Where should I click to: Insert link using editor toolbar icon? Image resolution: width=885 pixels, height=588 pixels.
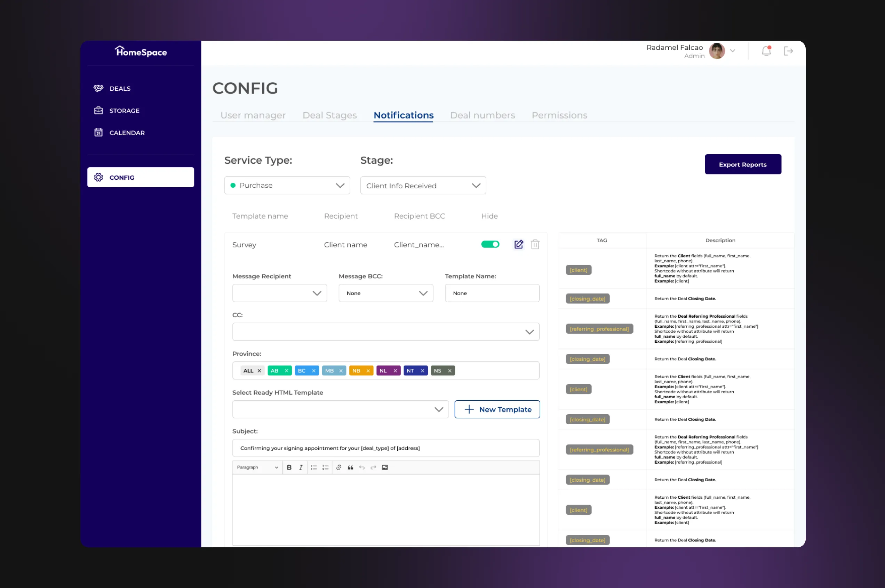(x=338, y=467)
